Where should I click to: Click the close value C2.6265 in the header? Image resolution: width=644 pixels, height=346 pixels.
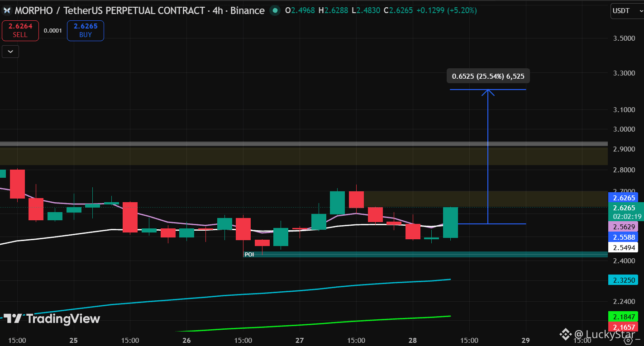click(398, 10)
